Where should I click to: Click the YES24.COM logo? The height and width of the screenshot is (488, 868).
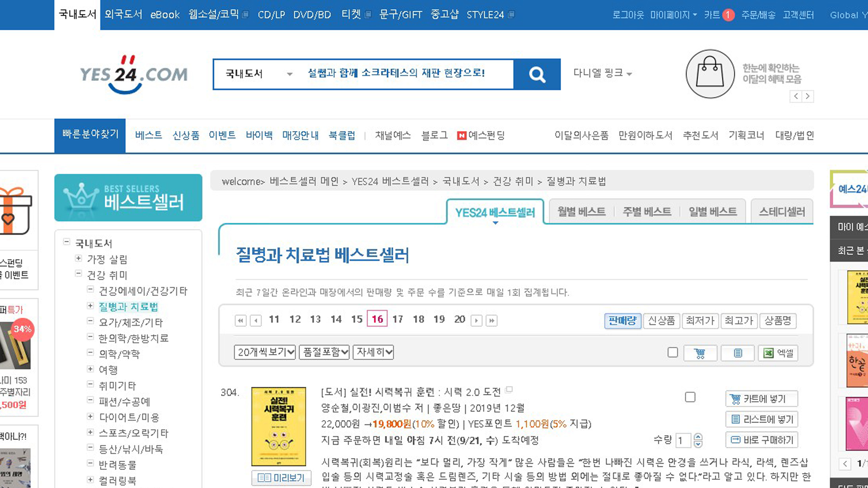click(133, 74)
